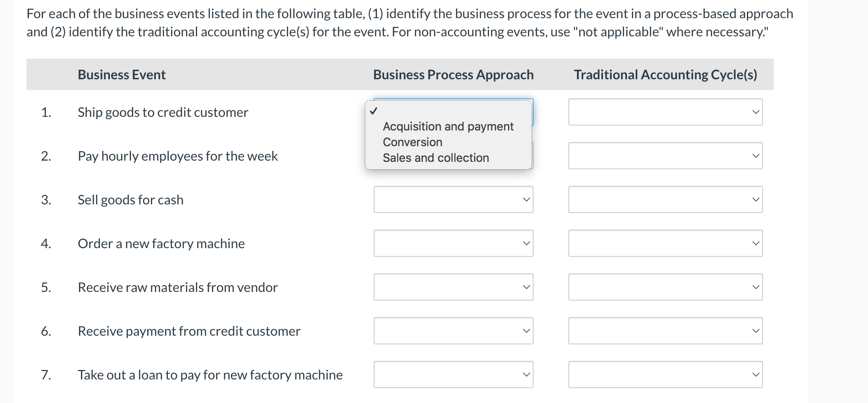The width and height of the screenshot is (868, 403).
Task: Select "Acquisition and payment" from the open dropdown
Action: pyautogui.click(x=448, y=126)
